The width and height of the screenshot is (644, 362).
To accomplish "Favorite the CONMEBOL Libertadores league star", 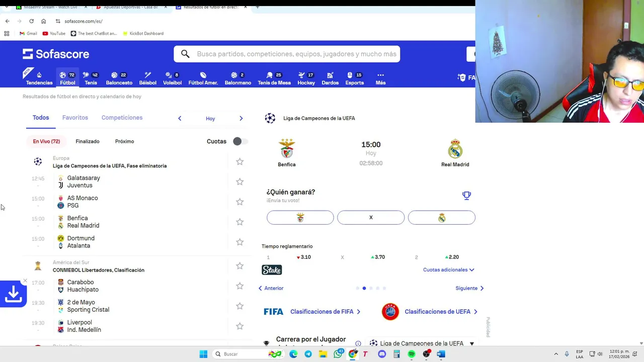I will pyautogui.click(x=239, y=265).
